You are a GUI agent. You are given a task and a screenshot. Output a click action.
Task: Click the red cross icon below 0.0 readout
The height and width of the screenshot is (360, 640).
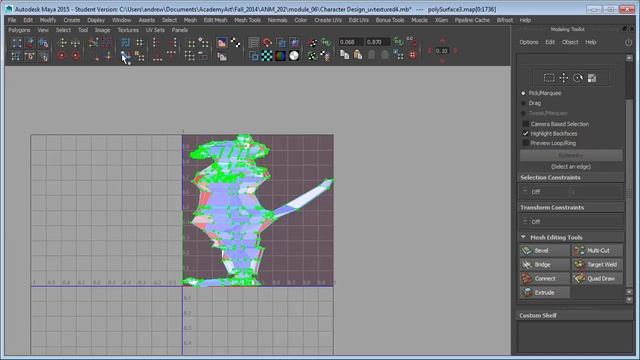(x=413, y=55)
